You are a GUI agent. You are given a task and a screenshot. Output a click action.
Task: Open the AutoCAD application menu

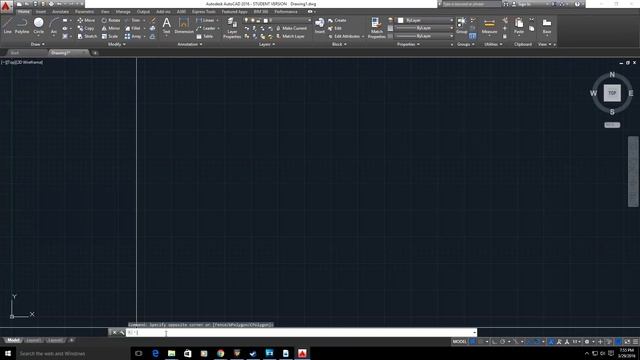6,7
